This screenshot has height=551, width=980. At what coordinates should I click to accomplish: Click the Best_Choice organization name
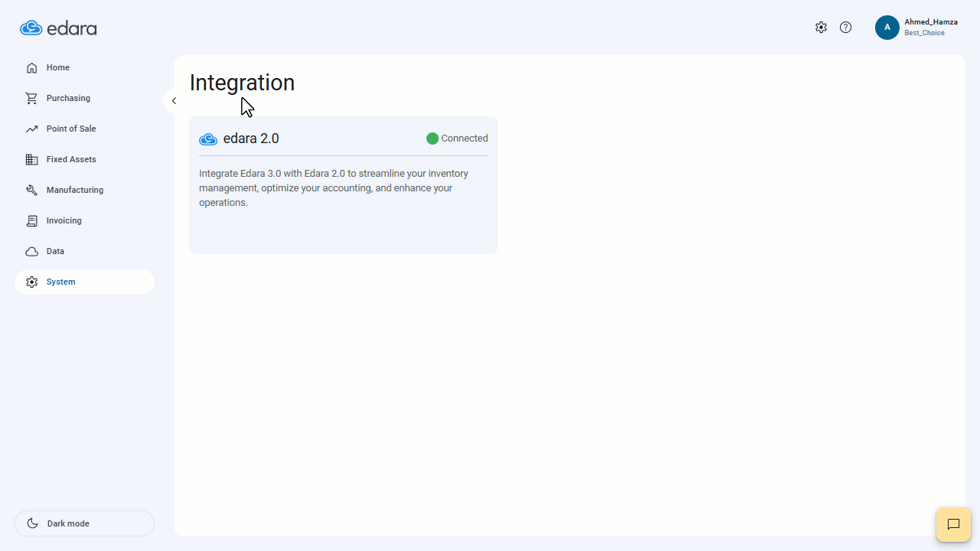(924, 33)
